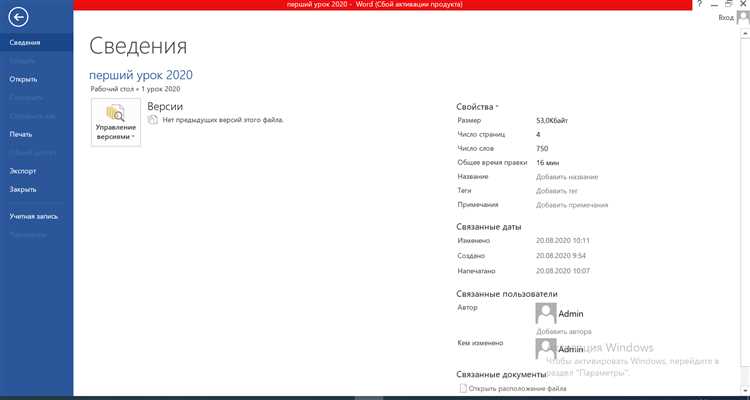Viewport: 750px width, 400px height.
Task: Open 'Учетная запись' in the sidebar
Action: click(x=36, y=216)
